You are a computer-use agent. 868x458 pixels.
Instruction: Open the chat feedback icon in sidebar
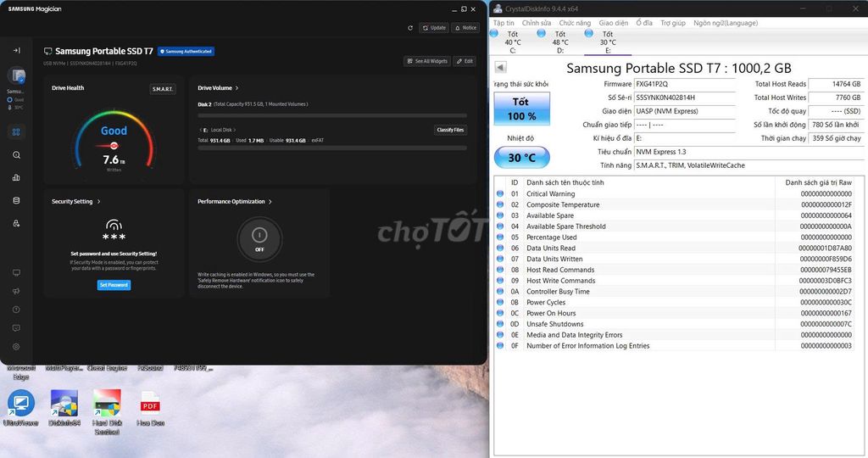(16, 328)
